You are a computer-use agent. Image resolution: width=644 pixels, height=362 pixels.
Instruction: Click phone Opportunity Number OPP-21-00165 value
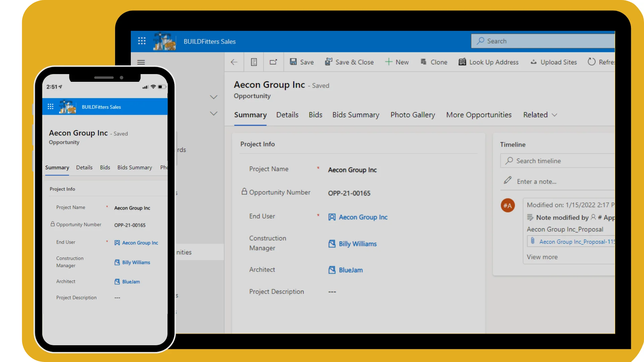130,225
